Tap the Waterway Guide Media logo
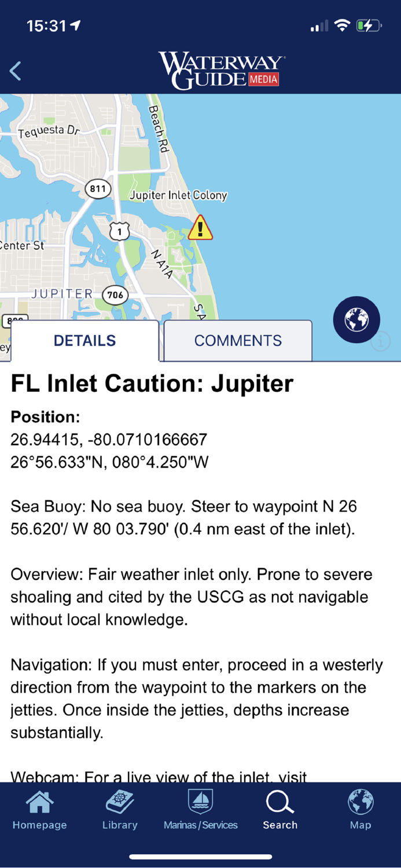 pyautogui.click(x=220, y=69)
